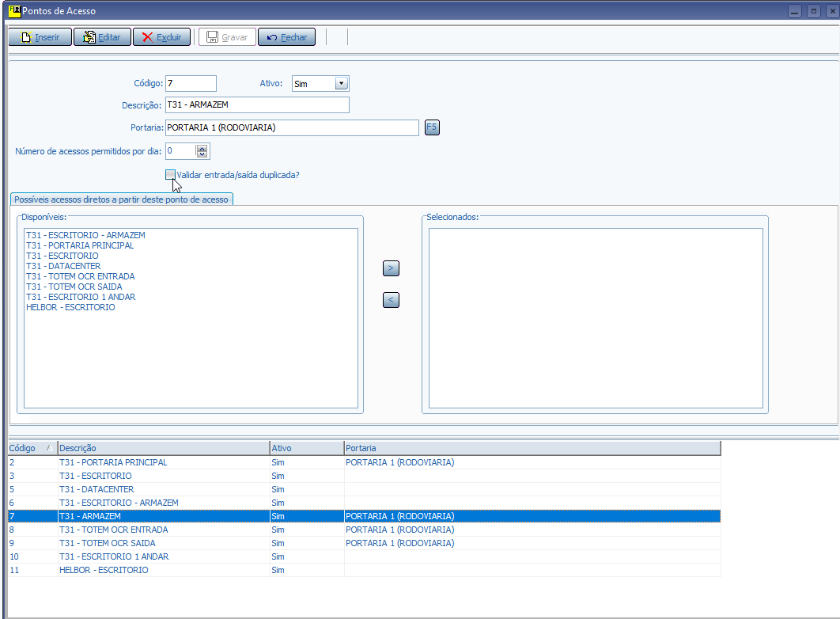Click the Fechar button
The height and width of the screenshot is (619, 840).
[x=286, y=37]
